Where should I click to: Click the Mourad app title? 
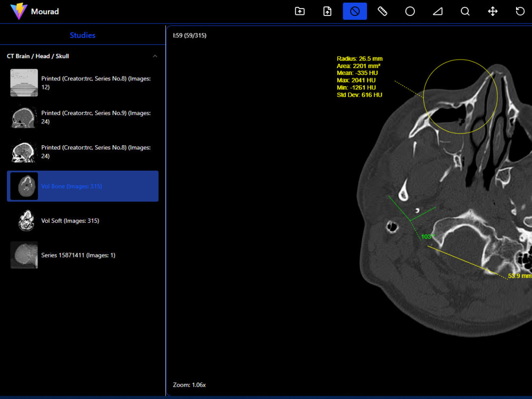tap(45, 12)
